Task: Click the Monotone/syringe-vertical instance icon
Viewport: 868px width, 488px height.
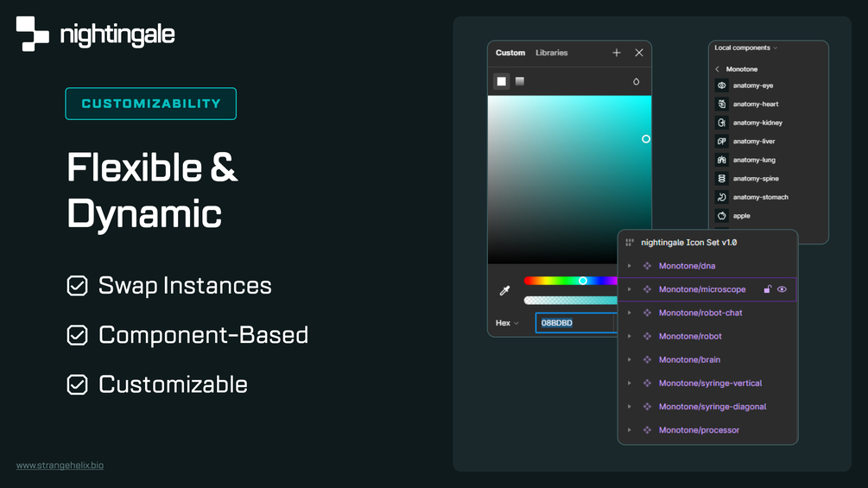Action: click(x=647, y=383)
